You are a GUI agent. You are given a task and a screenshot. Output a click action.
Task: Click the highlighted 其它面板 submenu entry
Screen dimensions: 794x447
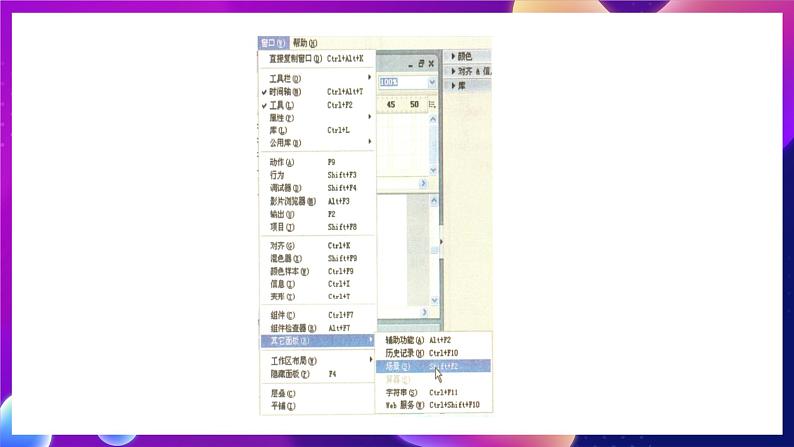coord(317,341)
